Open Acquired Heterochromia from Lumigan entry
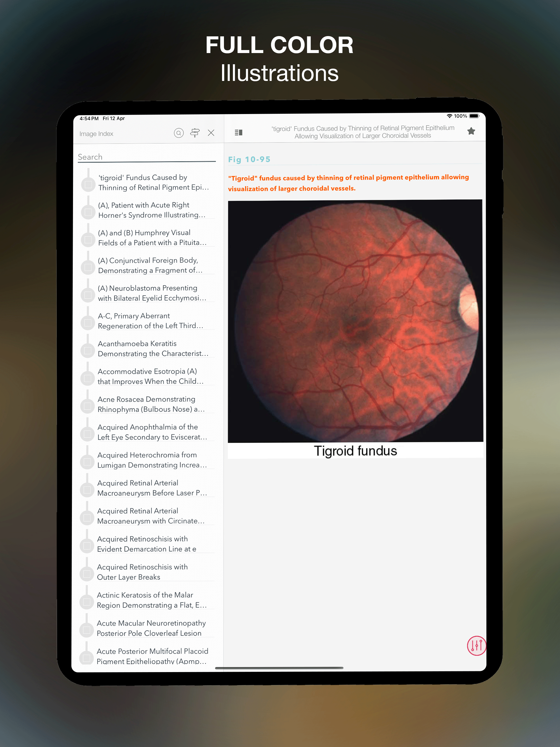This screenshot has width=560, height=747. pyautogui.click(x=148, y=460)
